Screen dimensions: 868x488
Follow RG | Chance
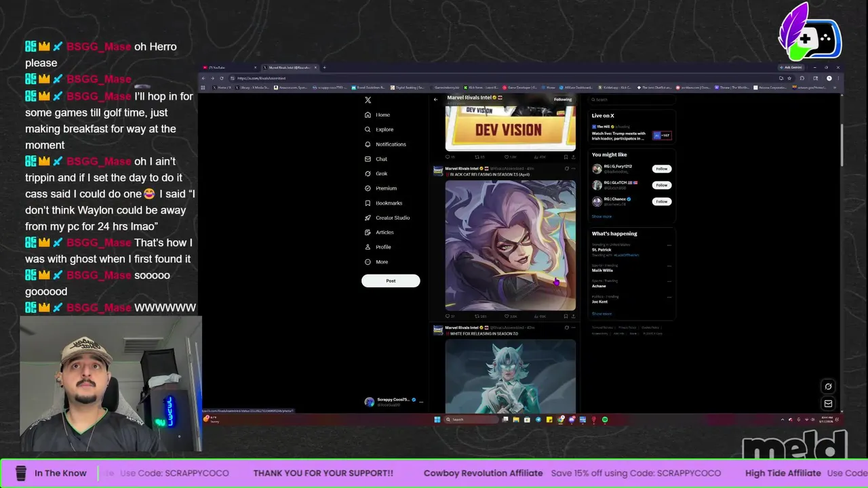(661, 201)
